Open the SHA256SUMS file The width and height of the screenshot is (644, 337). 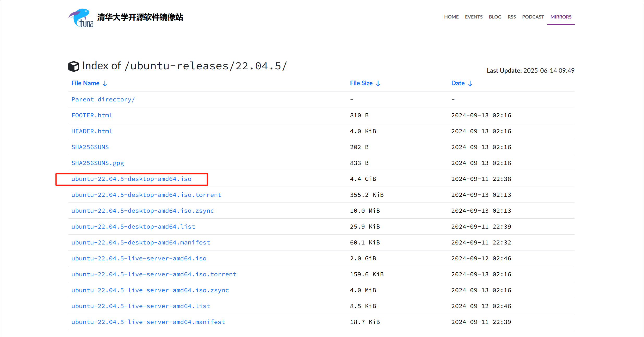90,147
